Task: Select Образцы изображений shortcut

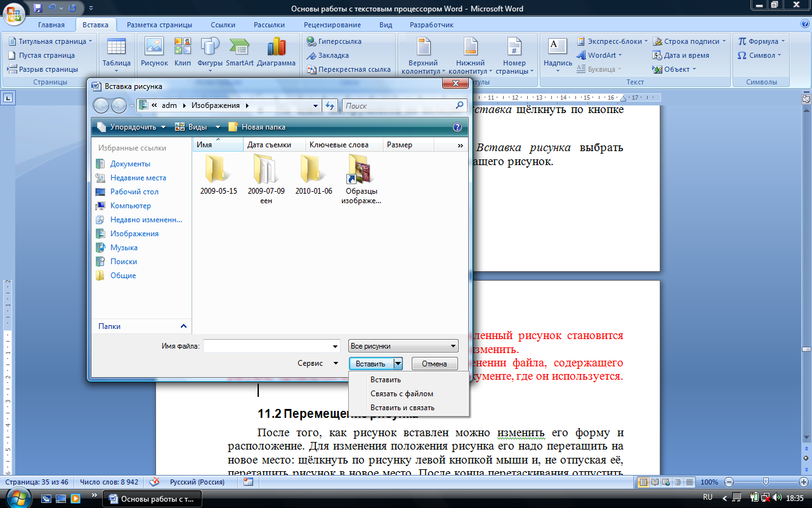Action: [362, 179]
